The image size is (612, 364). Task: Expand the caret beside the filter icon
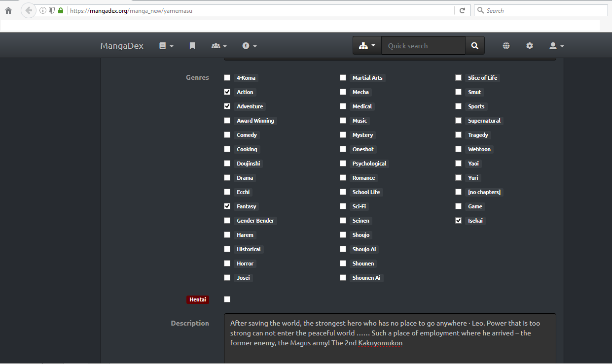pos(373,45)
